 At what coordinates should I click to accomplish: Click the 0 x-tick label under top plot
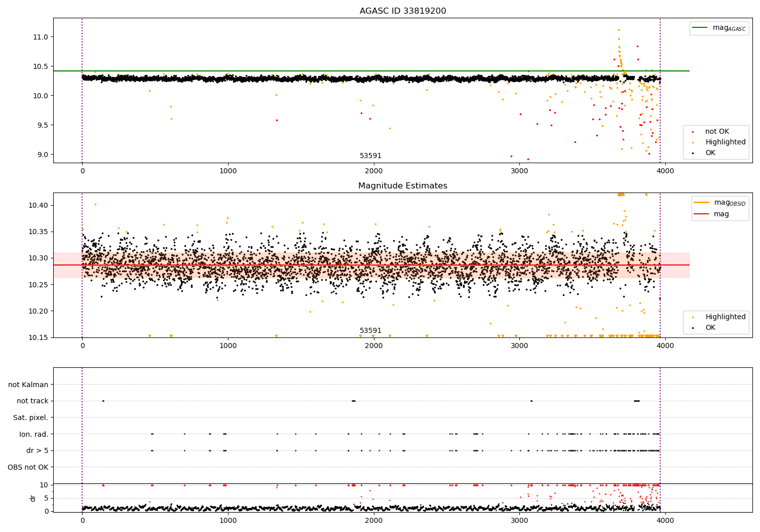click(82, 171)
